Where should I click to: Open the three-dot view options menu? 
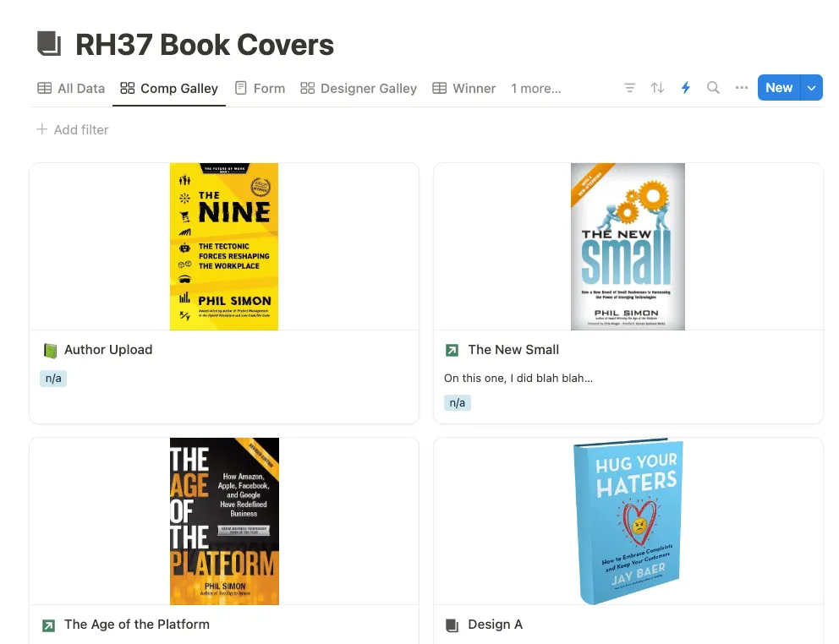coord(742,88)
